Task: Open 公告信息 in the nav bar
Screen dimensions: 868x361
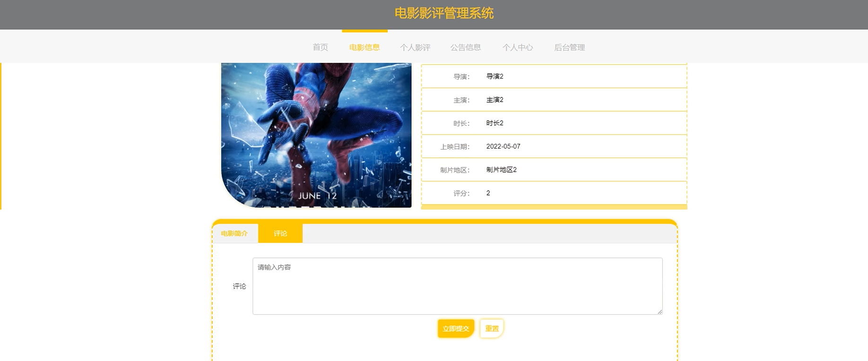Action: pos(466,47)
